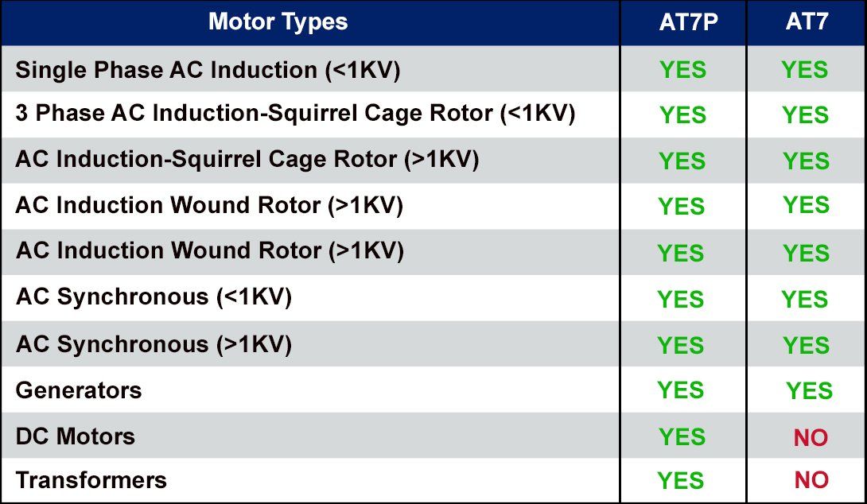This screenshot has height=504, width=867.
Task: Select the 3 Phase AC Induction-Squirrel Cage row label
Action: [295, 114]
